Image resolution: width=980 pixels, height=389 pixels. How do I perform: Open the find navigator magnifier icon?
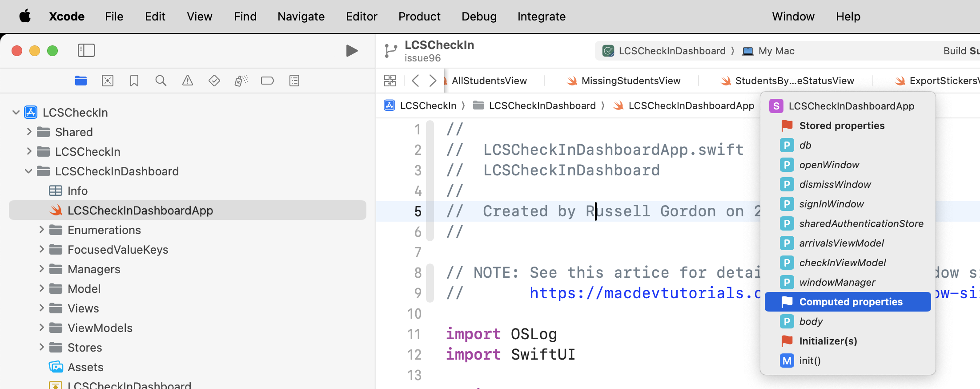pos(161,81)
